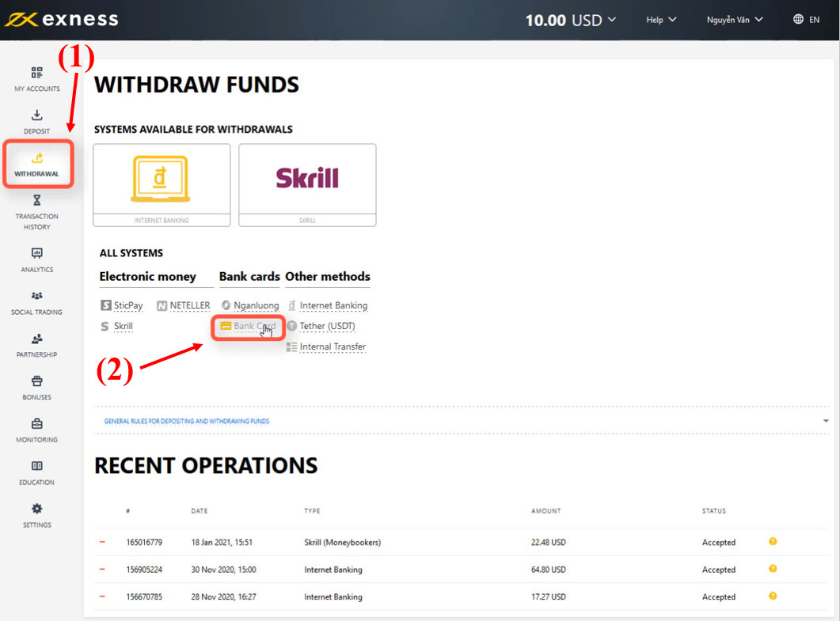
Task: Click the globe language icon
Action: point(798,19)
